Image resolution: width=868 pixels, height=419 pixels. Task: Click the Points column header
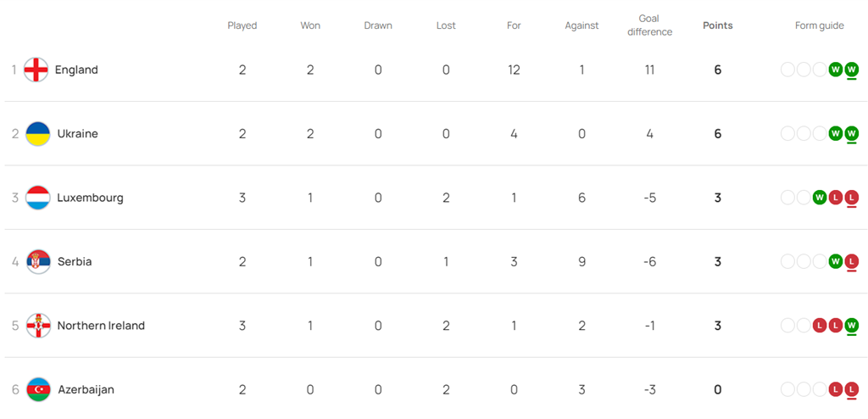click(x=718, y=25)
